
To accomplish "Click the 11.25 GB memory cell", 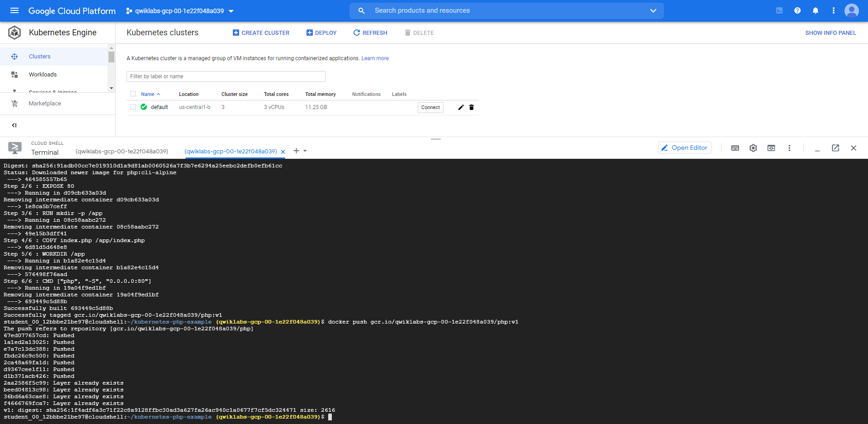I will coord(316,107).
